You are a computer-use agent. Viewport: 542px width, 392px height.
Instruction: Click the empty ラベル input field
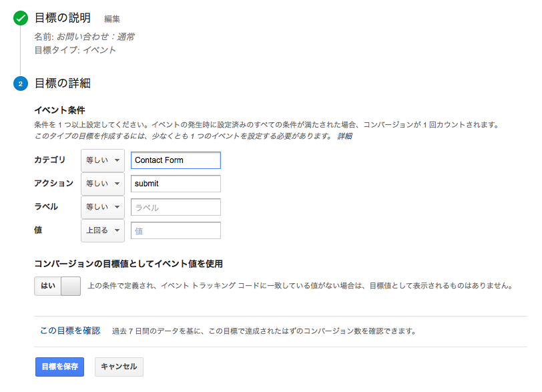176,207
